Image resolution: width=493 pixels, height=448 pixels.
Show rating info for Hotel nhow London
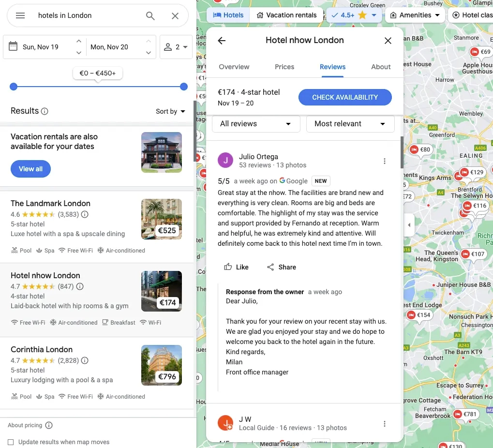click(x=80, y=286)
